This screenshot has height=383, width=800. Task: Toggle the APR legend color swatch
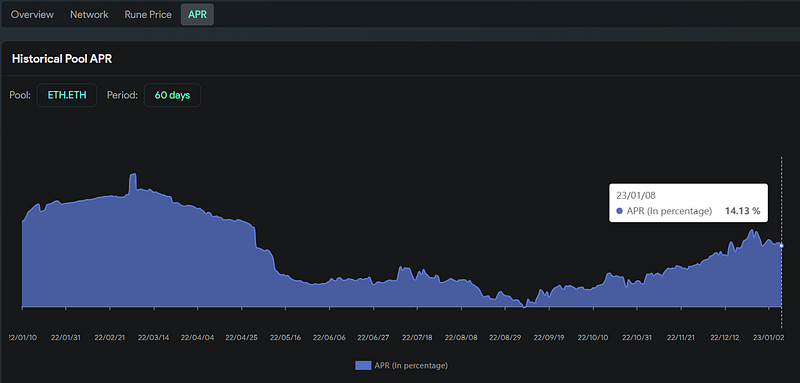363,365
